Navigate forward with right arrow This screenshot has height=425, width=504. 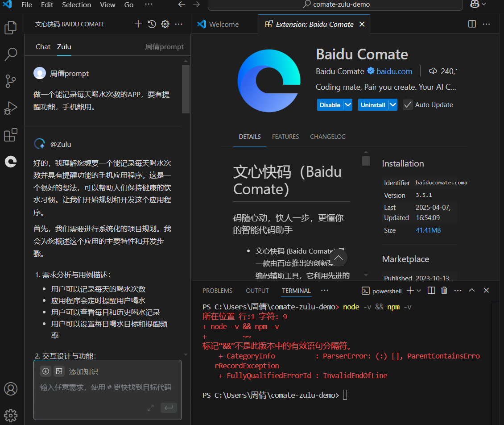[196, 4]
